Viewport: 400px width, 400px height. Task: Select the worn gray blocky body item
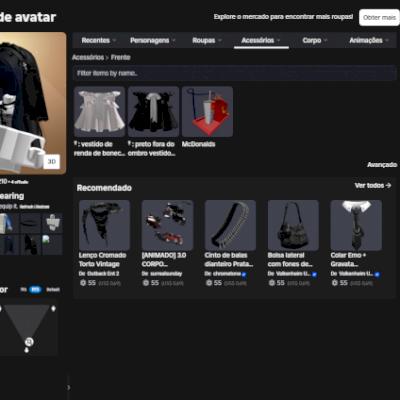52,223
